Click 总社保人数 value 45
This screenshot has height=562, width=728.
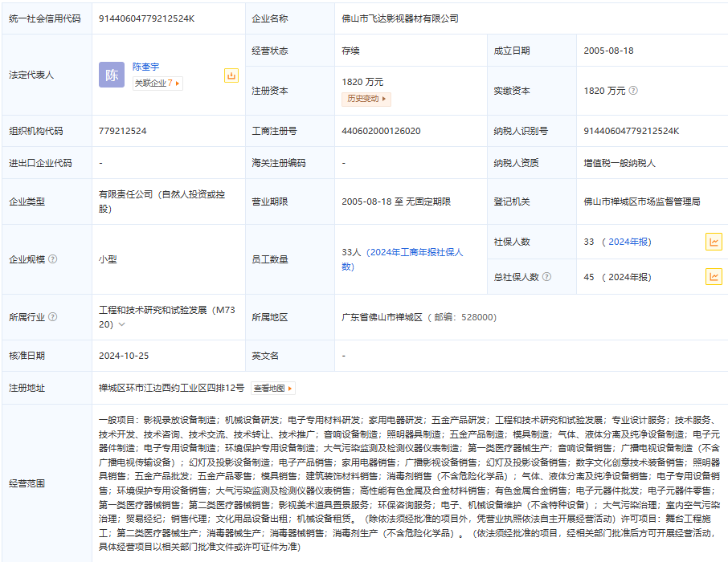589,277
